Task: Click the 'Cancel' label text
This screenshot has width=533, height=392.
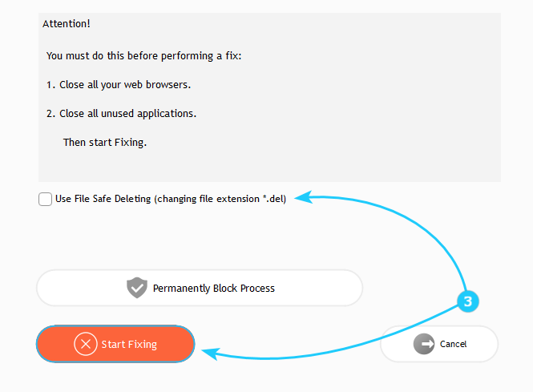Action: click(x=453, y=345)
